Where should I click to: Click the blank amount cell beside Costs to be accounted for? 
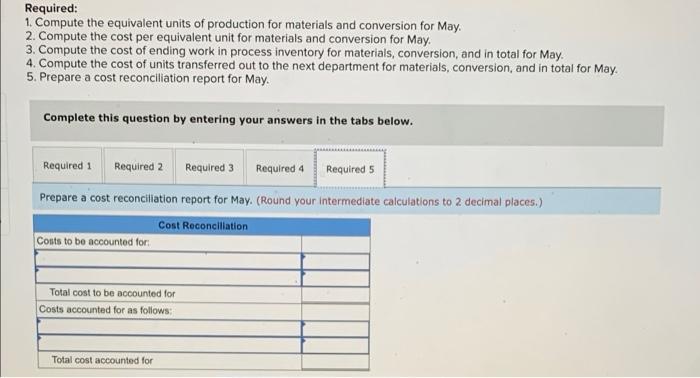click(336, 245)
